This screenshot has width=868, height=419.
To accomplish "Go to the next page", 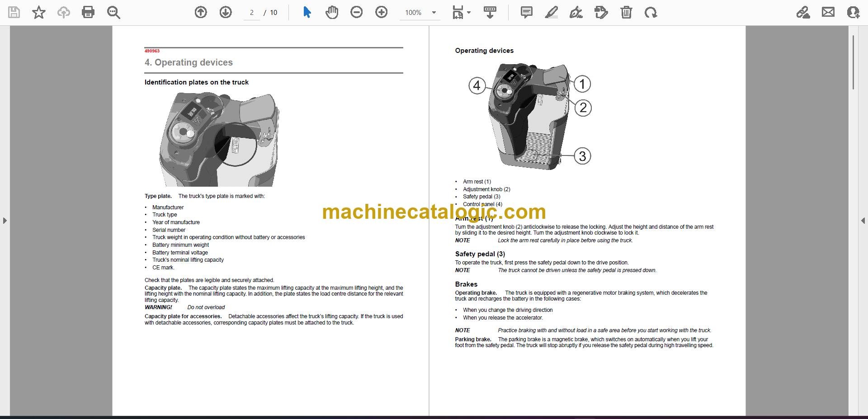I will point(226,12).
